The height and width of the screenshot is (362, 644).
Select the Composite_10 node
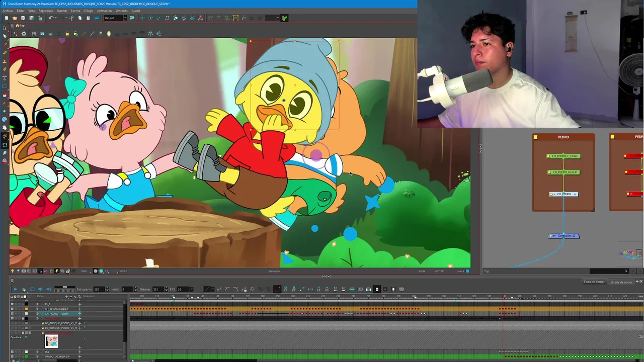pos(564,236)
